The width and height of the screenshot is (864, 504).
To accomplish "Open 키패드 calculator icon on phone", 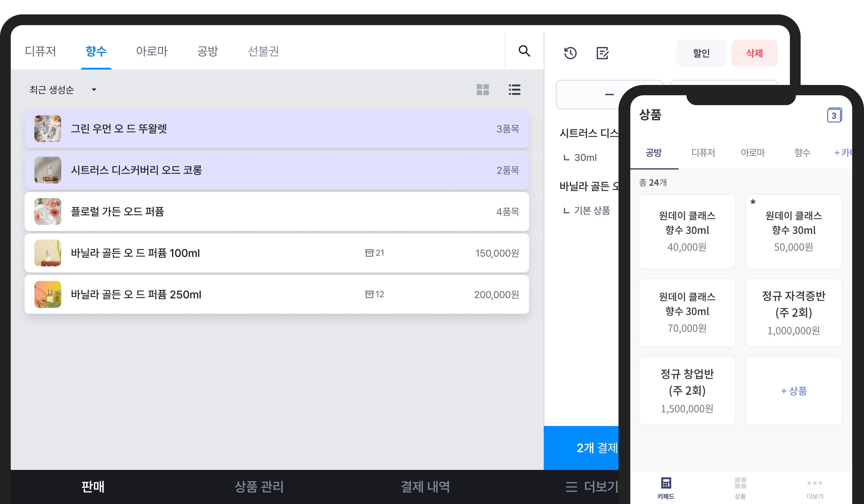I will (x=666, y=483).
